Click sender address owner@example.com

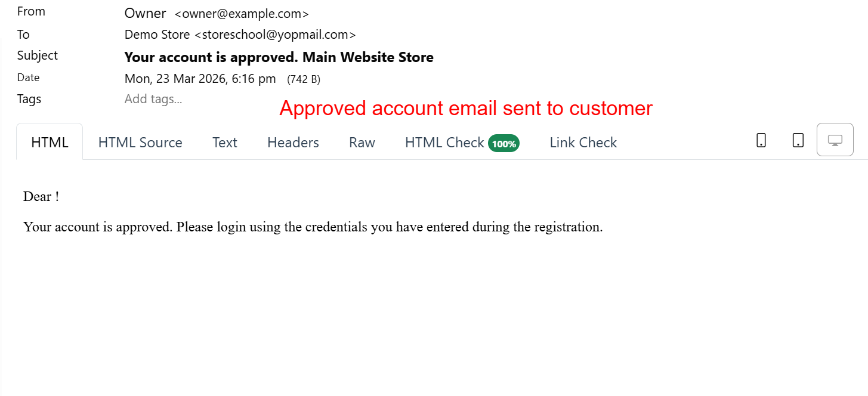[x=242, y=14]
